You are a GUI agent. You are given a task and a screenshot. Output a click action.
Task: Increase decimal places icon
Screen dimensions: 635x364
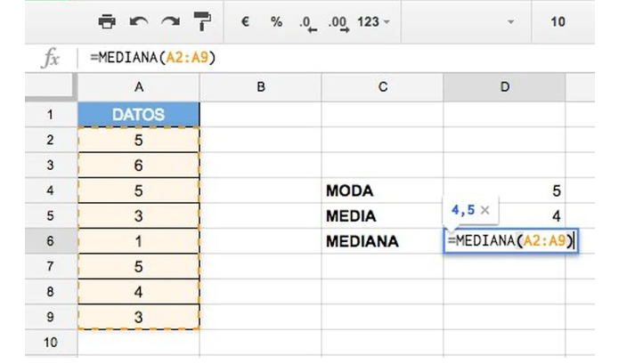(338, 23)
